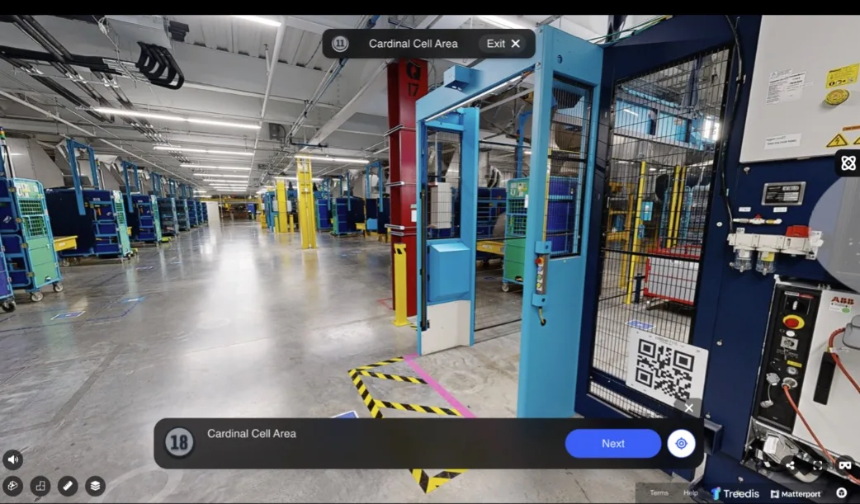Click the Matterport logo link

coord(796,494)
